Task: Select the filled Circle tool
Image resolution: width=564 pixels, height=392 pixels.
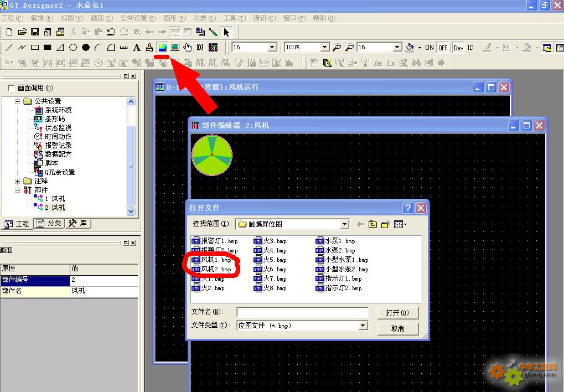Action: 86,47
